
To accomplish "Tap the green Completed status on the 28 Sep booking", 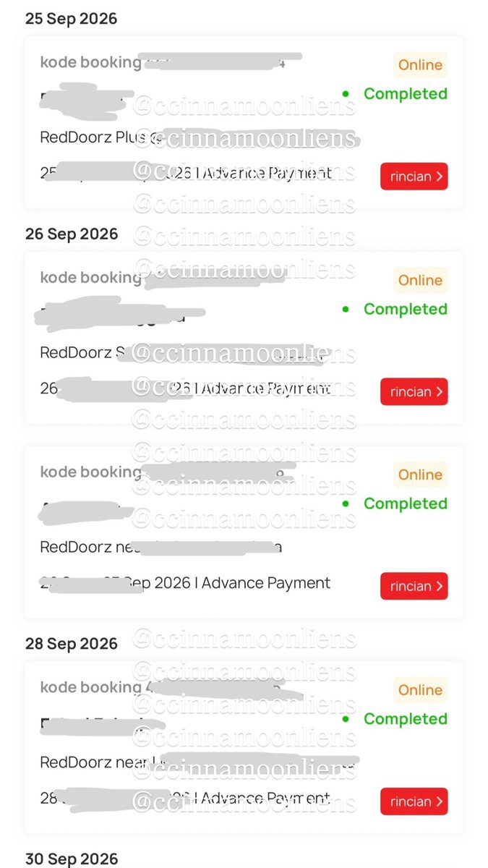I will click(405, 719).
